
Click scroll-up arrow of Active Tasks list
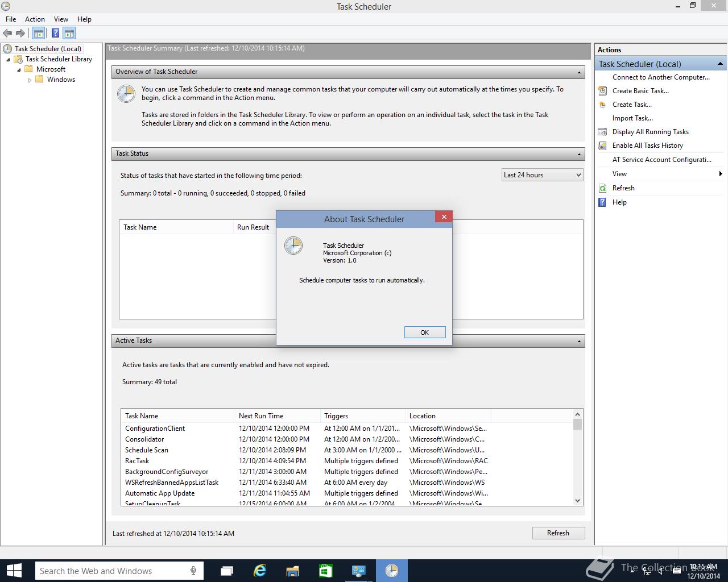(578, 415)
